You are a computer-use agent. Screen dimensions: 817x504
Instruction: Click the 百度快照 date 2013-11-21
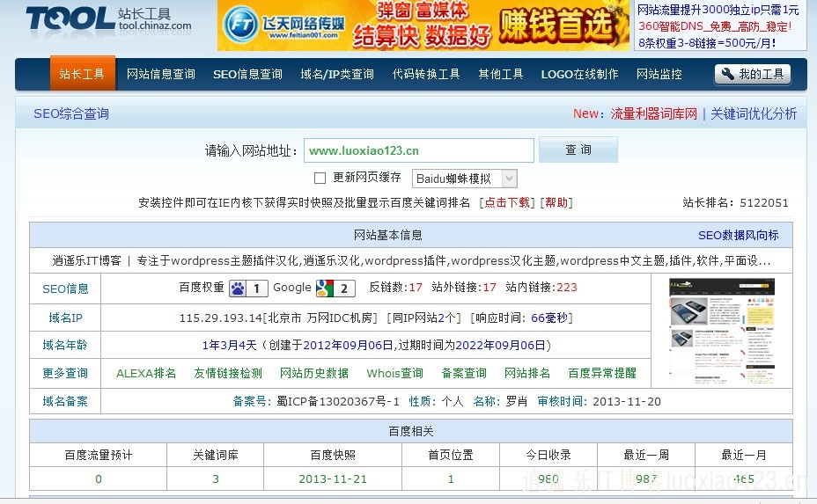[x=333, y=479]
